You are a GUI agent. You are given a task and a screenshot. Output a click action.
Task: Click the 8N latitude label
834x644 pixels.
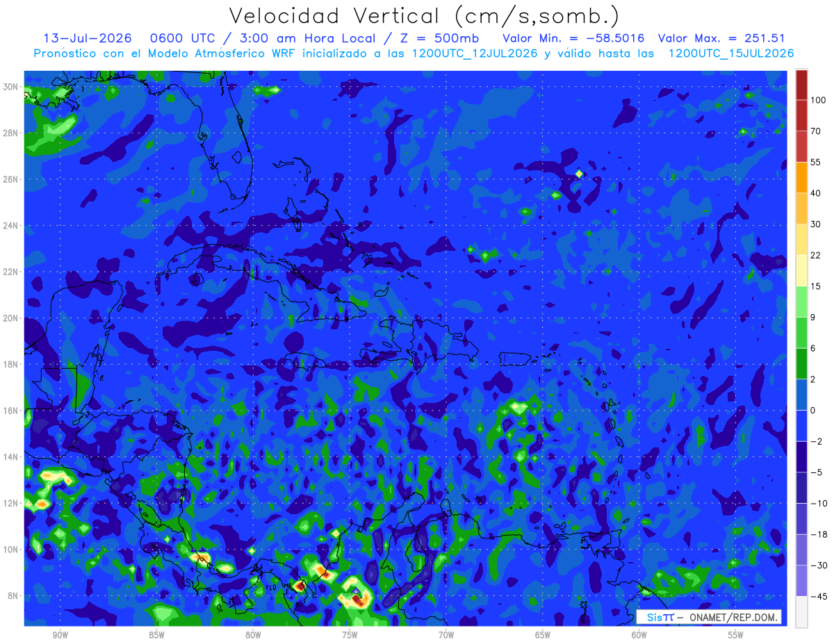click(x=14, y=595)
